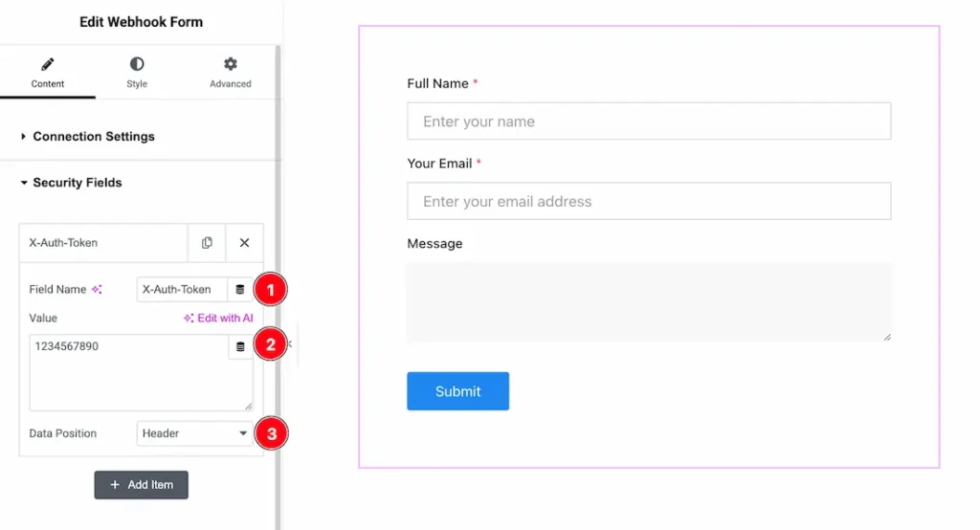
Task: Expand the Connection Settings section
Action: [x=93, y=137]
